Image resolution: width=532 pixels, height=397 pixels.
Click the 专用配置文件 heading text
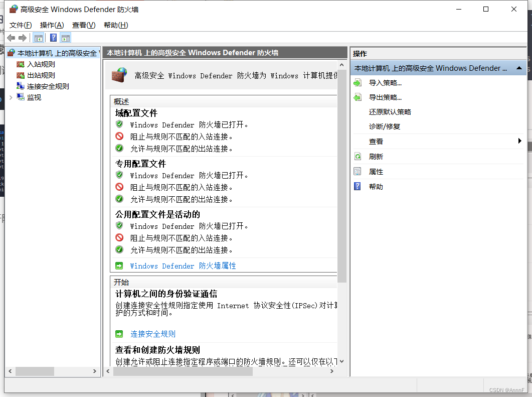coord(140,164)
